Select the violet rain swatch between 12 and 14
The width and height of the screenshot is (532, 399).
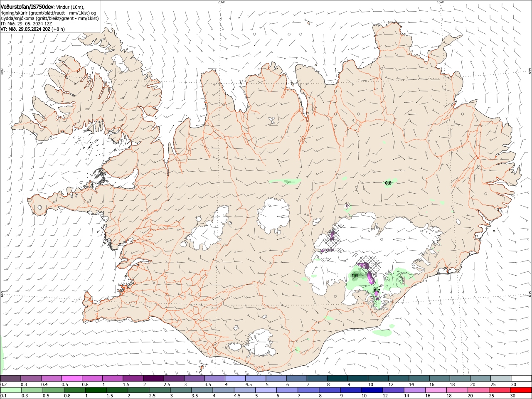click(x=393, y=390)
